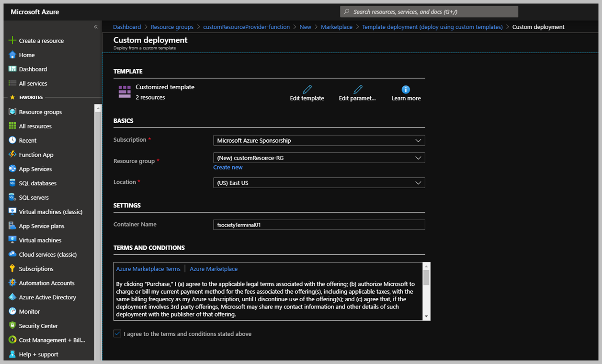
Task: Click the terms box scrollbar up arrow
Action: point(426,266)
